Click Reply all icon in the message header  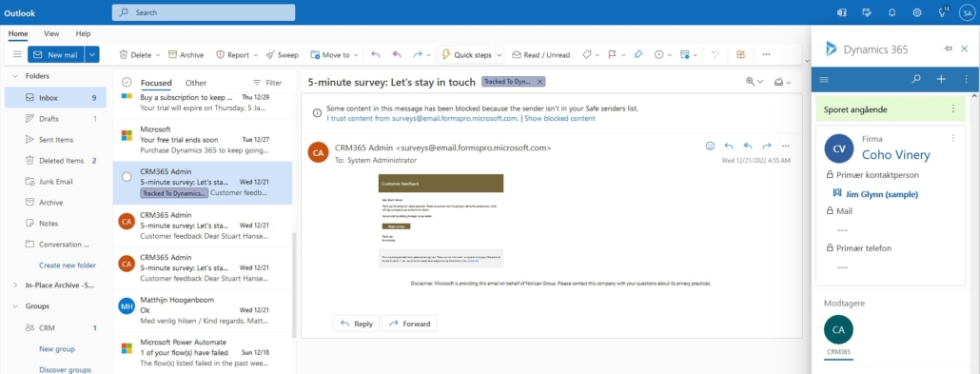748,146
